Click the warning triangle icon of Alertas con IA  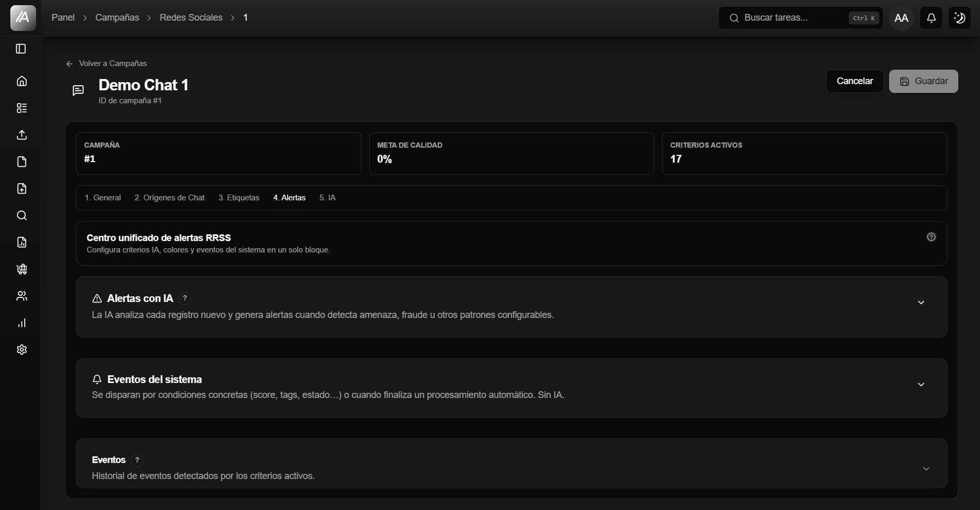point(97,298)
